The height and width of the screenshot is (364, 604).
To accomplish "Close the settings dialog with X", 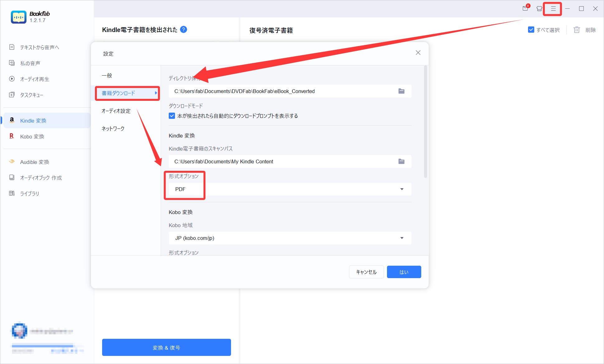I will pyautogui.click(x=418, y=53).
